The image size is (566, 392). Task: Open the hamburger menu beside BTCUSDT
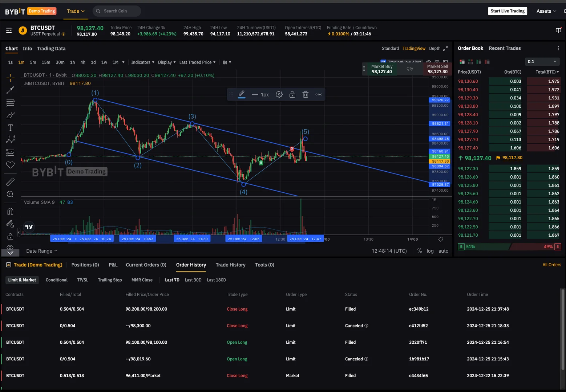click(x=9, y=30)
